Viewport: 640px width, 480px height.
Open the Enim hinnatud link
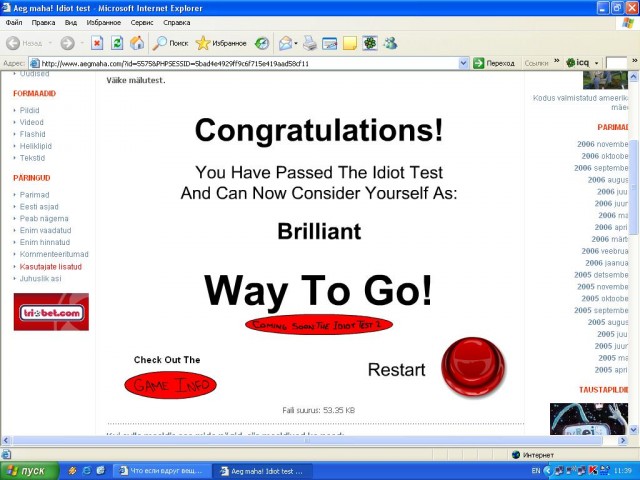(45, 242)
